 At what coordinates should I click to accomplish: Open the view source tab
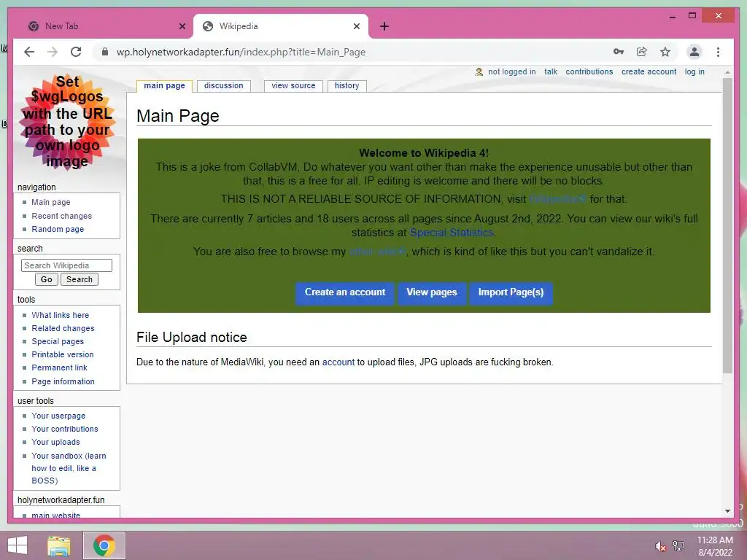pos(293,86)
